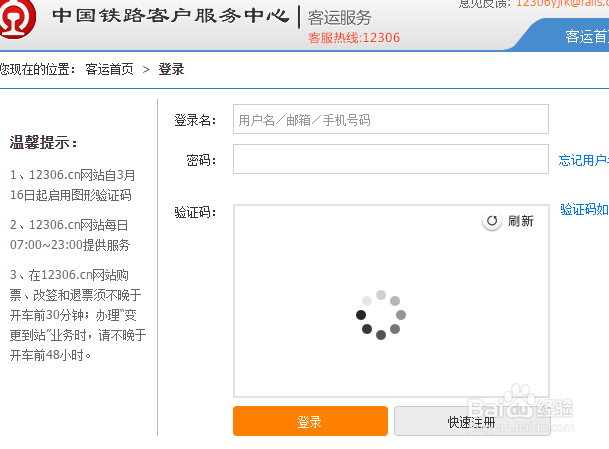Click the 登录 breadcrumb item
This screenshot has height=449, width=609.
click(171, 69)
